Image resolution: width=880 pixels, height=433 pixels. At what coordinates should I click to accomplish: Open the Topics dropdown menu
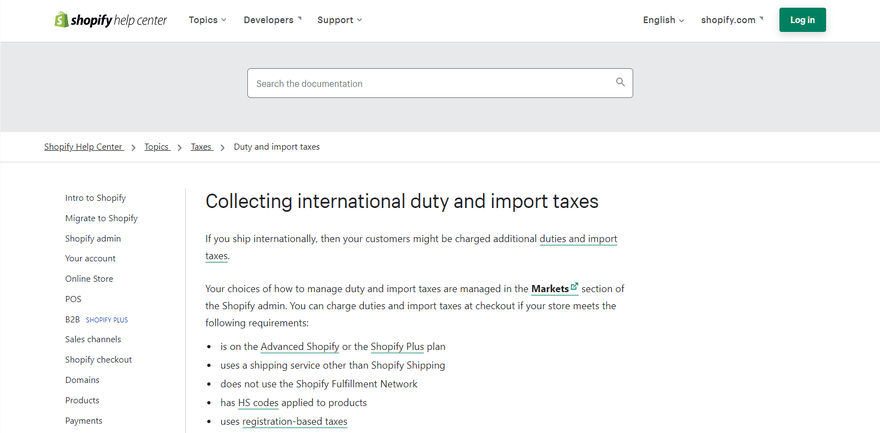[207, 20]
